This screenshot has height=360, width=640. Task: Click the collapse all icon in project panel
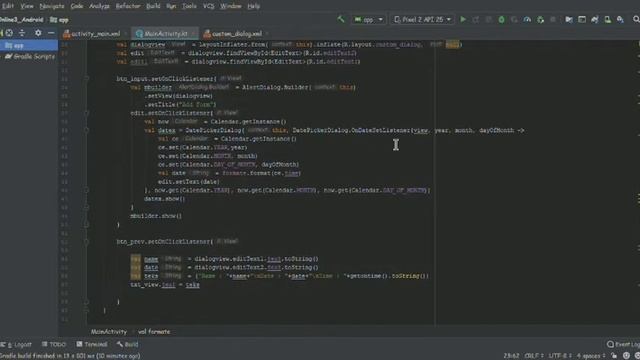pyautogui.click(x=22, y=33)
